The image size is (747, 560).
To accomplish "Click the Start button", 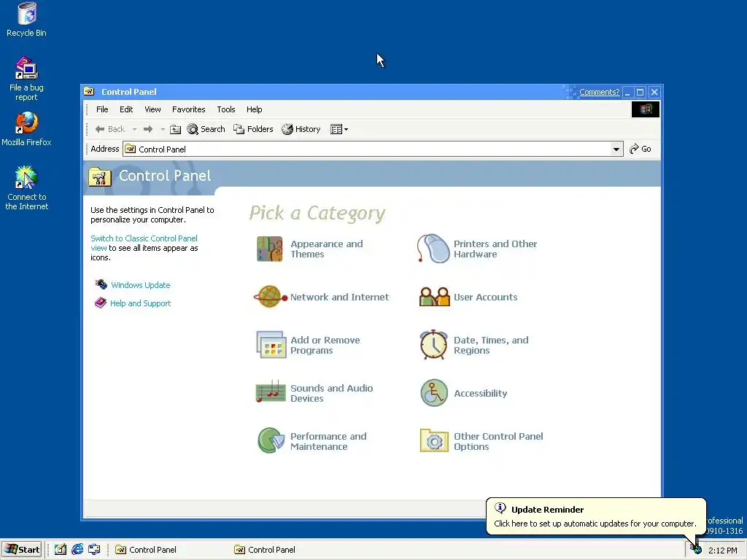I will coord(22,550).
